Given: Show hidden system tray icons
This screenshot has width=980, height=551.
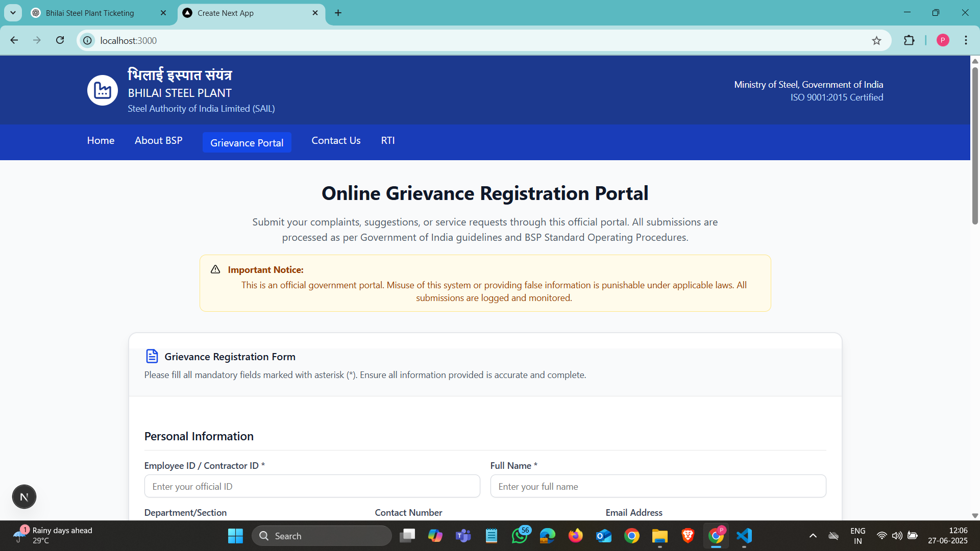Looking at the screenshot, I should pyautogui.click(x=813, y=536).
